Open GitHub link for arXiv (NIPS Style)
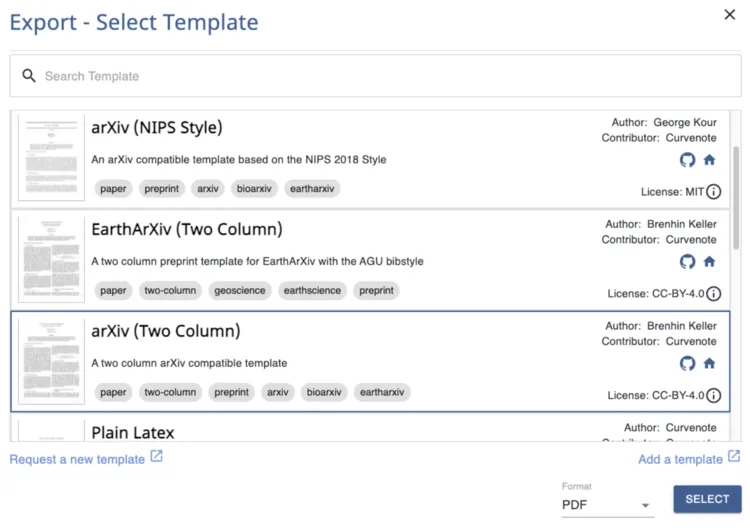Image resolution: width=750 pixels, height=530 pixels. tap(687, 160)
